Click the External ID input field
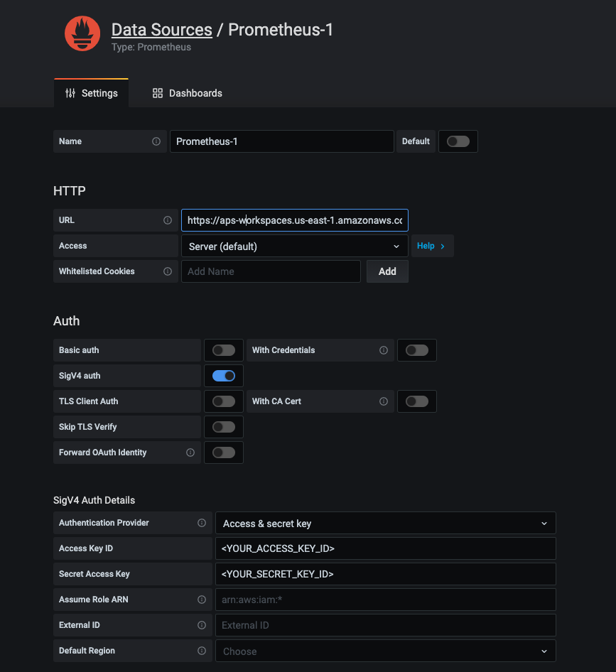616x672 pixels. 385,625
